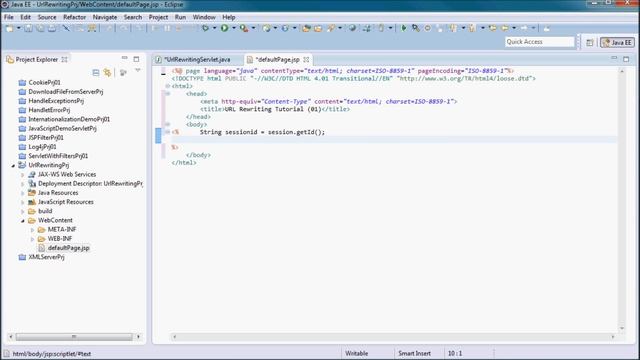Maximize the Project Explorer view
Viewport: 640px width, 360px height.
(136, 59)
